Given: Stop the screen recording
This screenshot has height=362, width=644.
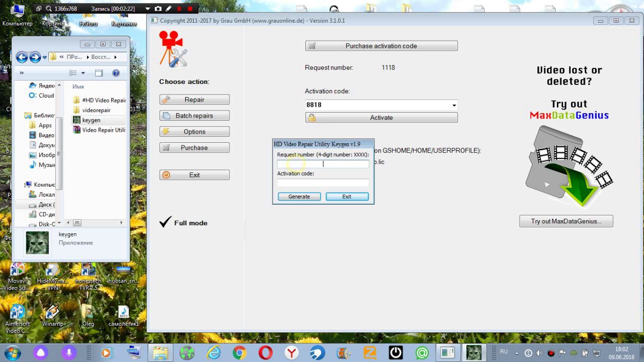Looking at the screenshot, I should pos(190,9).
